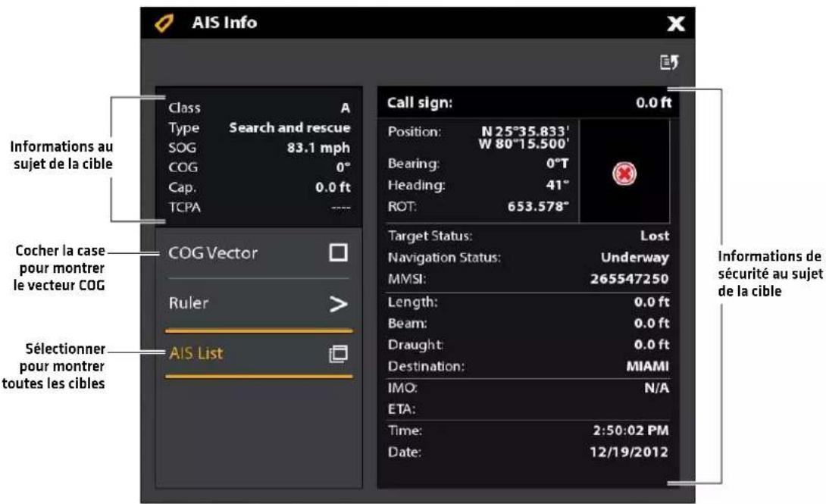
Task: Click the Heading value 41°
Action: (x=557, y=185)
